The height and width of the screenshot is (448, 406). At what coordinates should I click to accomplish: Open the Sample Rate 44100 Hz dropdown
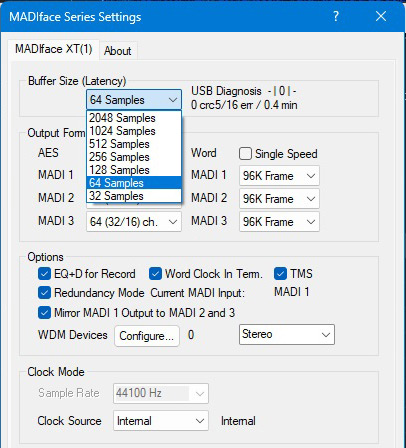161,393
